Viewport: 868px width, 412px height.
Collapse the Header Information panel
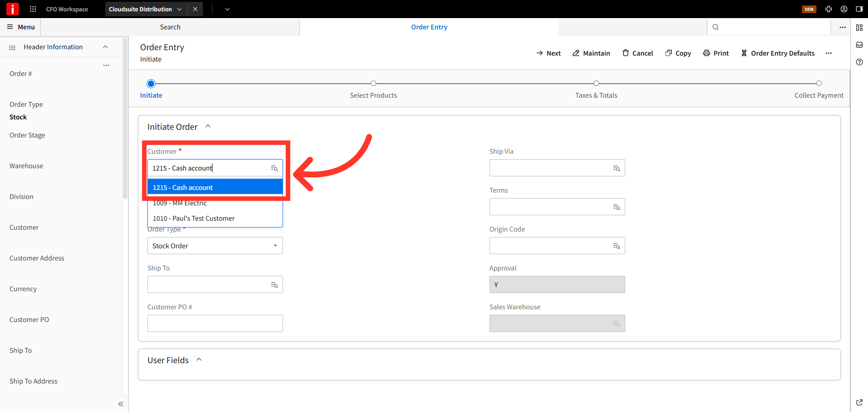tap(105, 47)
